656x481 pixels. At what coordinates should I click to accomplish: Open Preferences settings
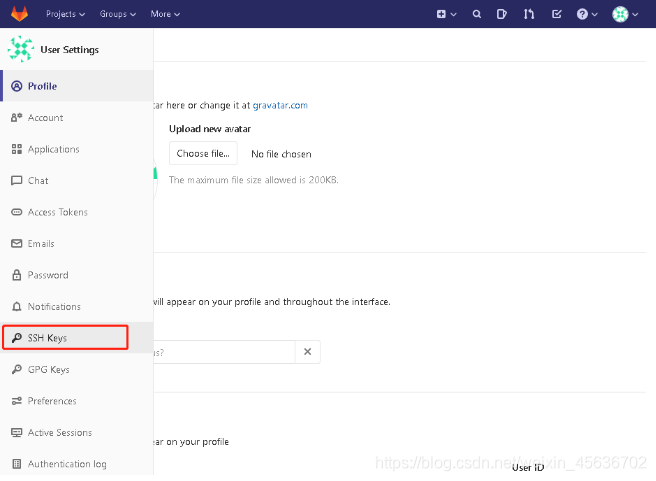(x=77, y=401)
